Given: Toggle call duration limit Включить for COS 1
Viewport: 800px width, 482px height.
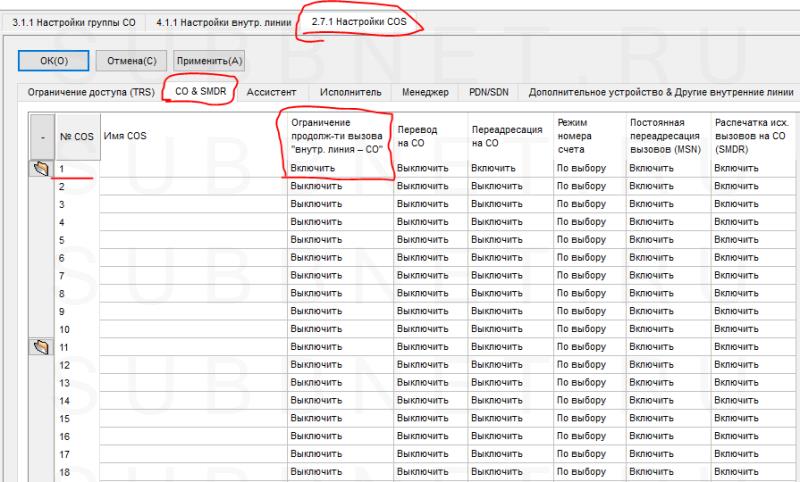Looking at the screenshot, I should click(338, 169).
